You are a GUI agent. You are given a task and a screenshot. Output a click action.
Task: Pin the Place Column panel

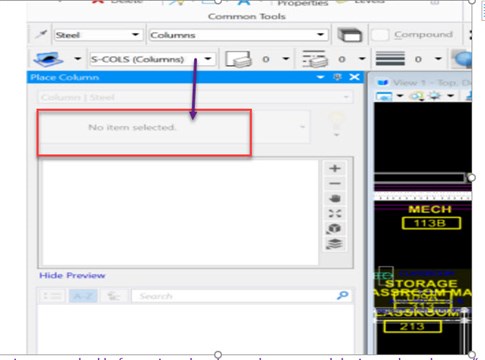[337, 77]
